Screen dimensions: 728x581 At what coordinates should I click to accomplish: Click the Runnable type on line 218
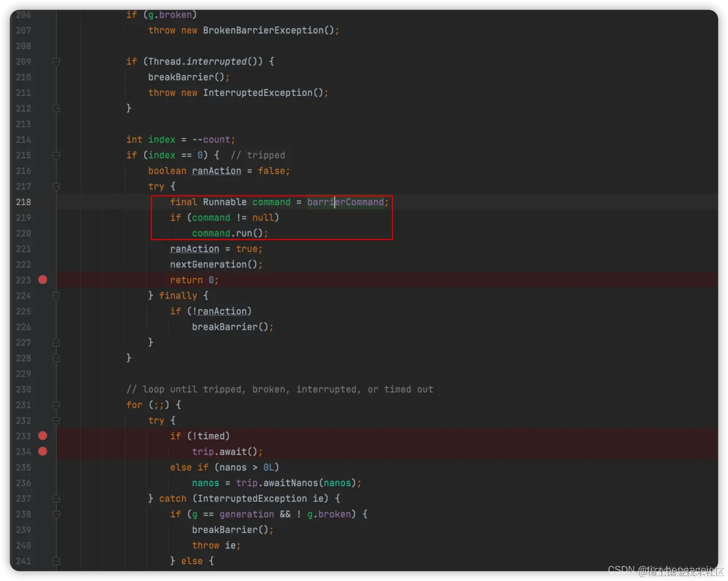[x=224, y=202]
